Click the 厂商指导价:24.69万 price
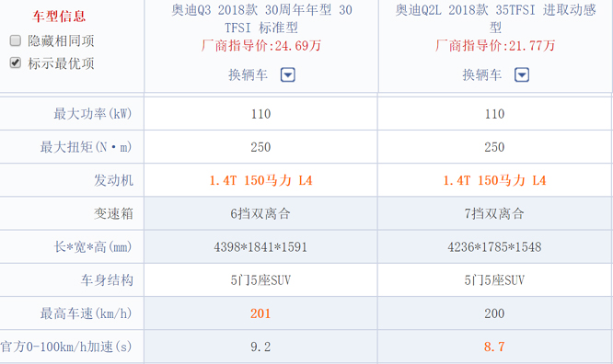 point(261,46)
